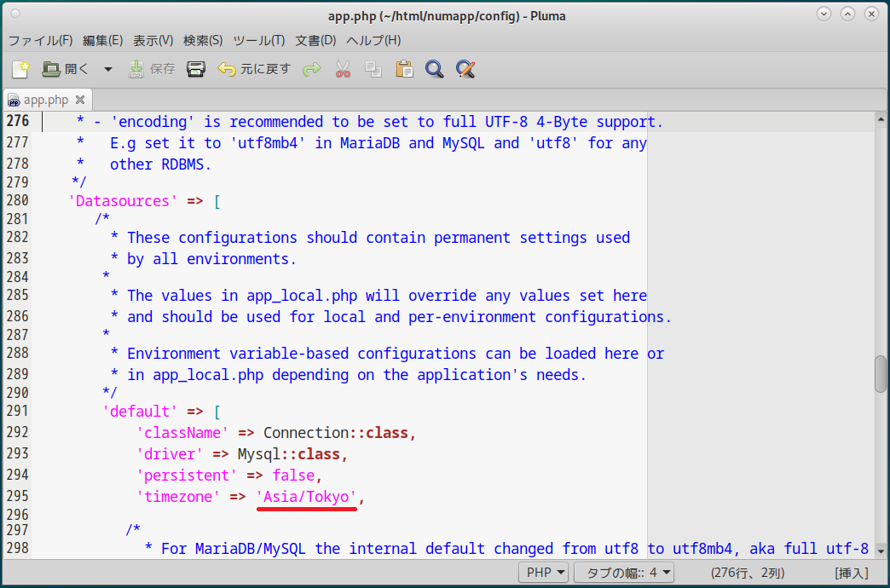Open find and replace tool
The width and height of the screenshot is (890, 588).
click(x=465, y=69)
